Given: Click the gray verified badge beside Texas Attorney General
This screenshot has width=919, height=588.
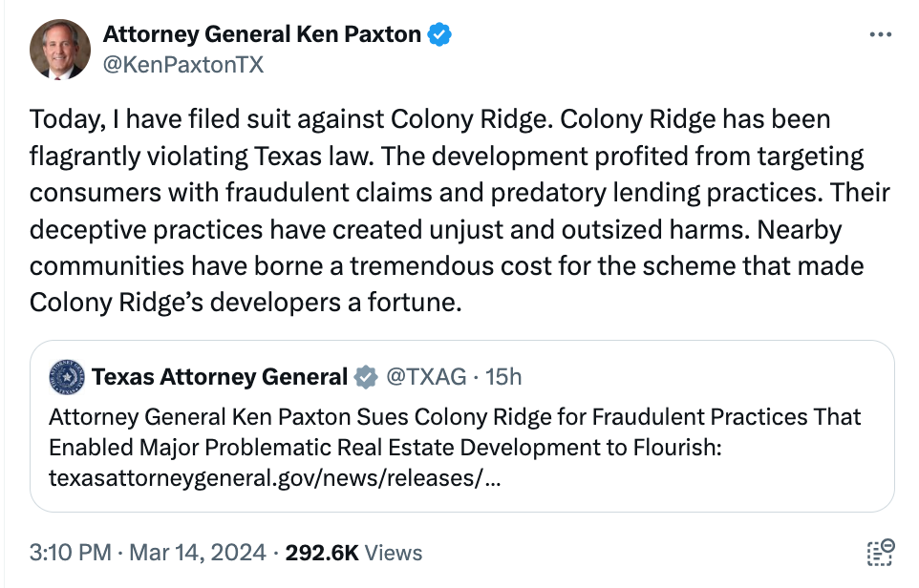Looking at the screenshot, I should coord(365,378).
